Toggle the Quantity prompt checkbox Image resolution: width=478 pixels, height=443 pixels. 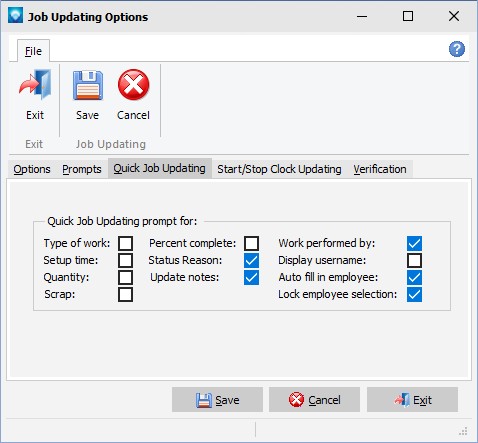125,277
